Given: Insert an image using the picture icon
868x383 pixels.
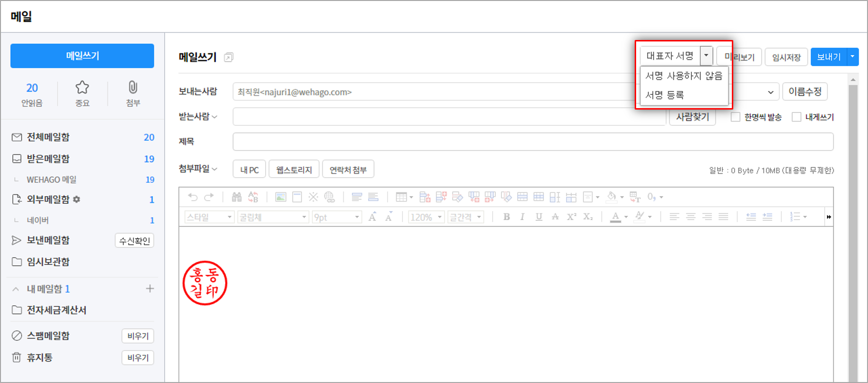Looking at the screenshot, I should 281,197.
